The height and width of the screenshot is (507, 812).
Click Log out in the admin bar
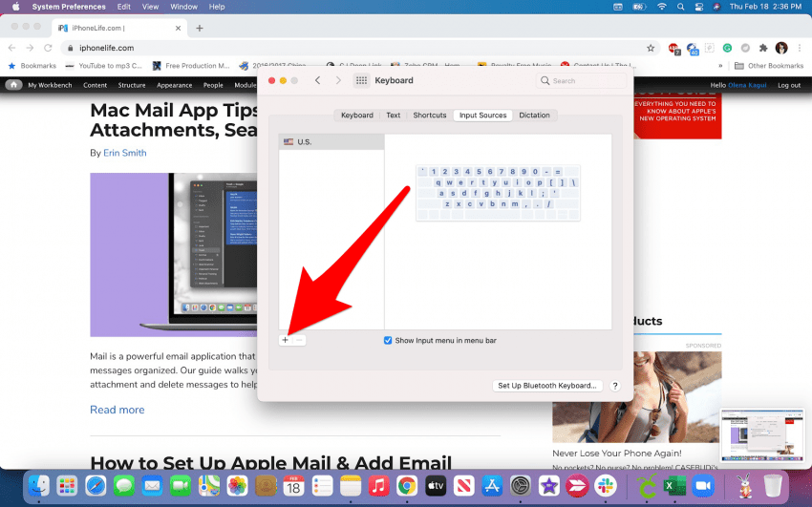click(x=789, y=85)
